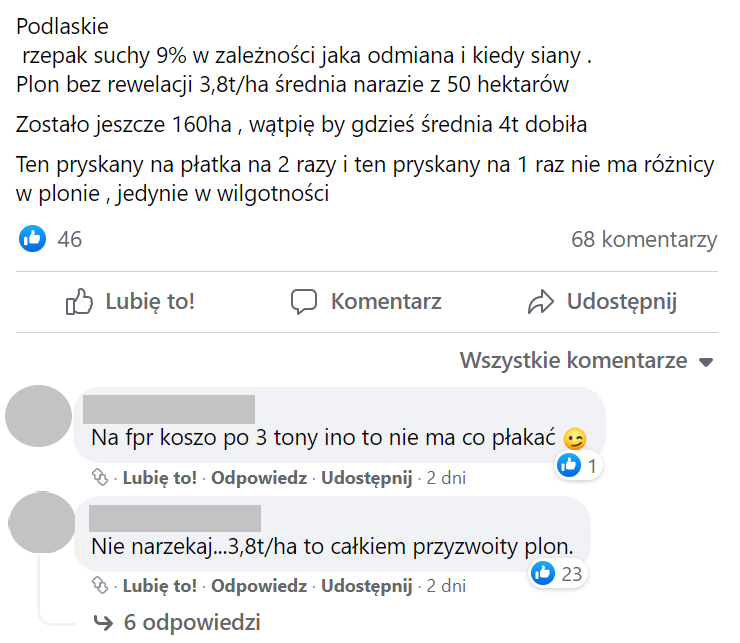Screen dimensions: 740x643
Task: Like the "Na fpr koszo" comment
Action: (x=160, y=478)
